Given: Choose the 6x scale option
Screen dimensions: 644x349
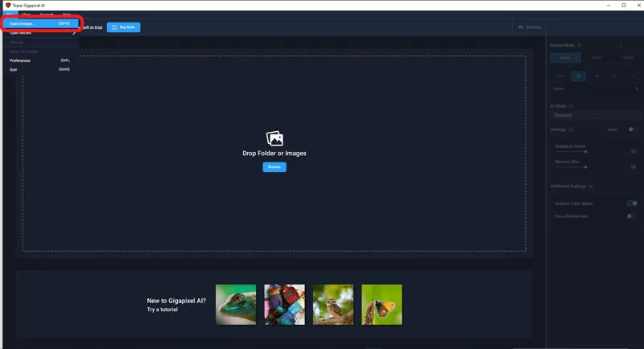Looking at the screenshot, I should point(615,76).
